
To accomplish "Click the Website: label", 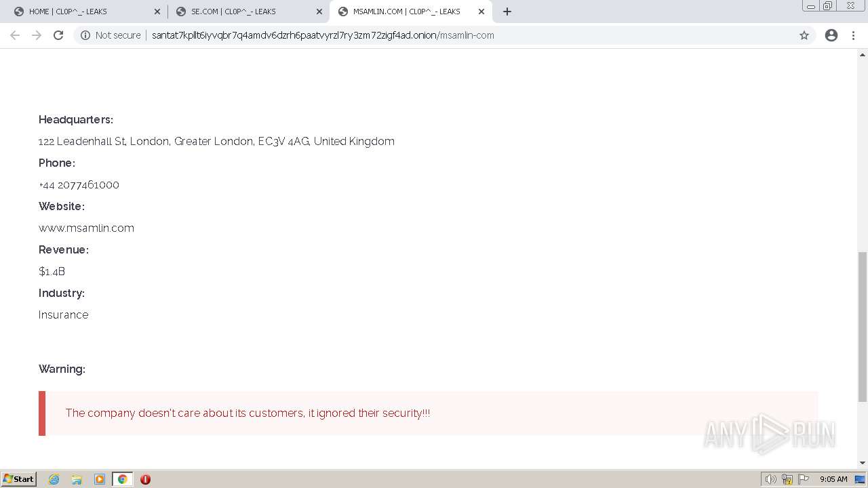I will pyautogui.click(x=62, y=206).
